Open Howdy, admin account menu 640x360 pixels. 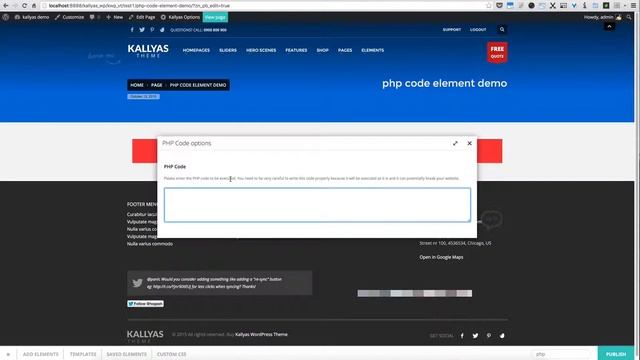point(602,17)
